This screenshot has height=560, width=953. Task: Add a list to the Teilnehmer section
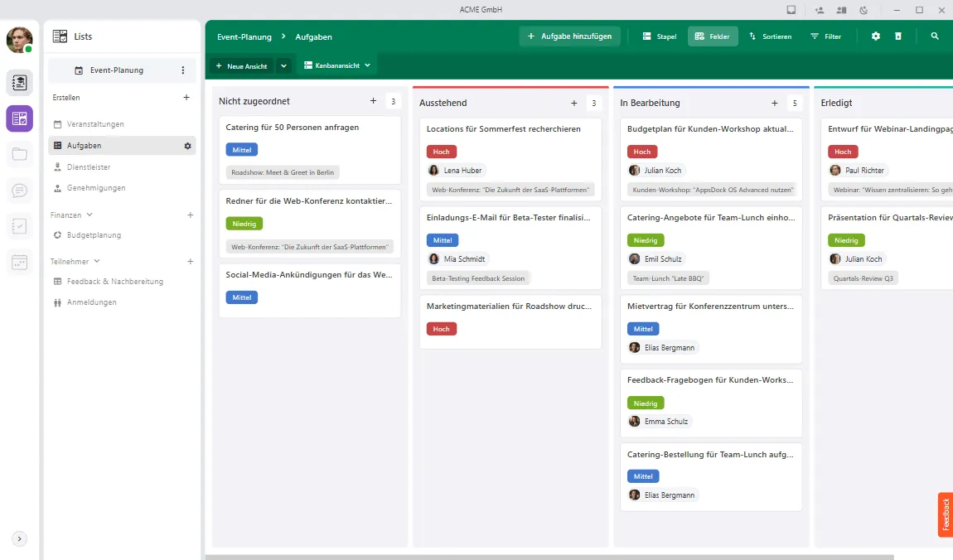coord(191,261)
